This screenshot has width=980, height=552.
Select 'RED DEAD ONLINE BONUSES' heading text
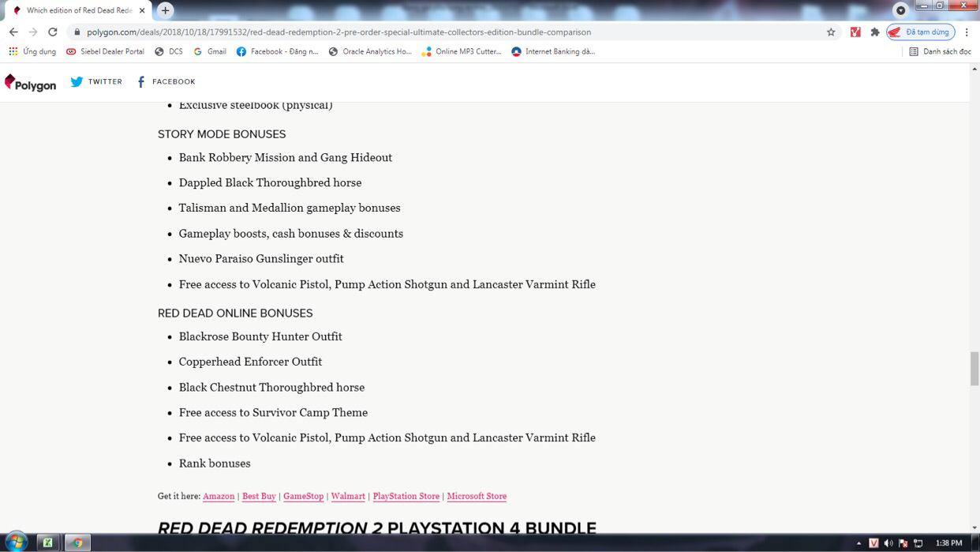coord(235,314)
